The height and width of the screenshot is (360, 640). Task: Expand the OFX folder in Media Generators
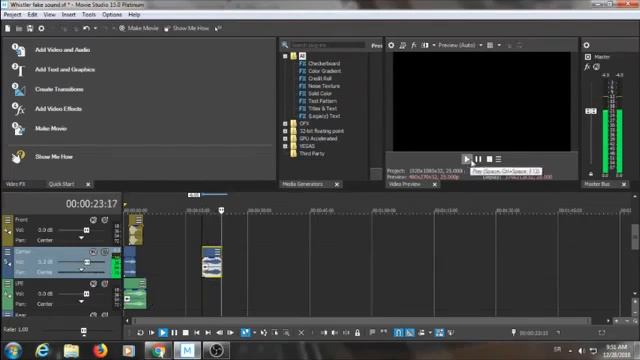285,124
